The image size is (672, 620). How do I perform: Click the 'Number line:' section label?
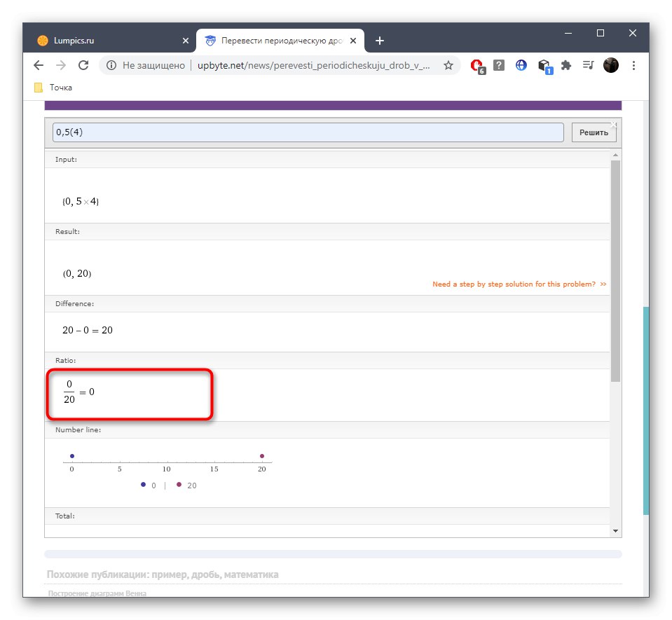78,429
